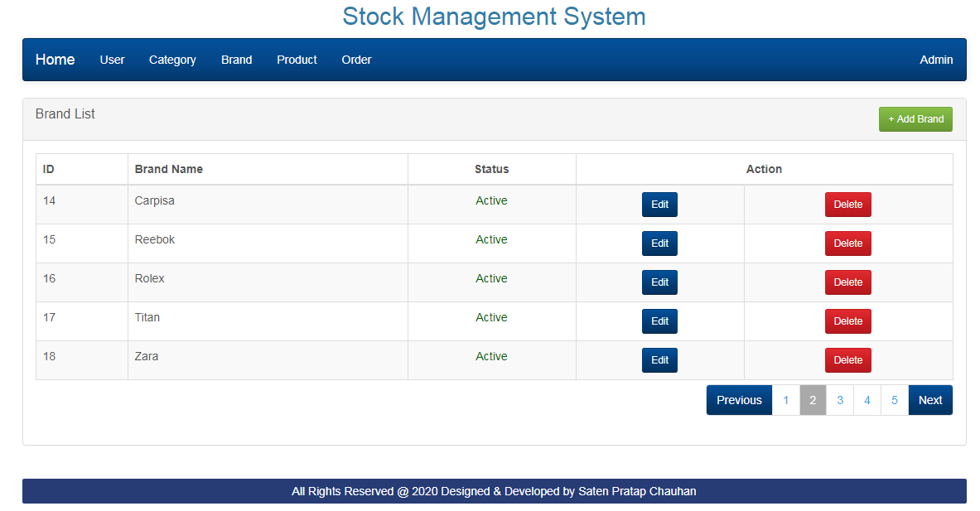Edit the Reebok brand

[659, 243]
